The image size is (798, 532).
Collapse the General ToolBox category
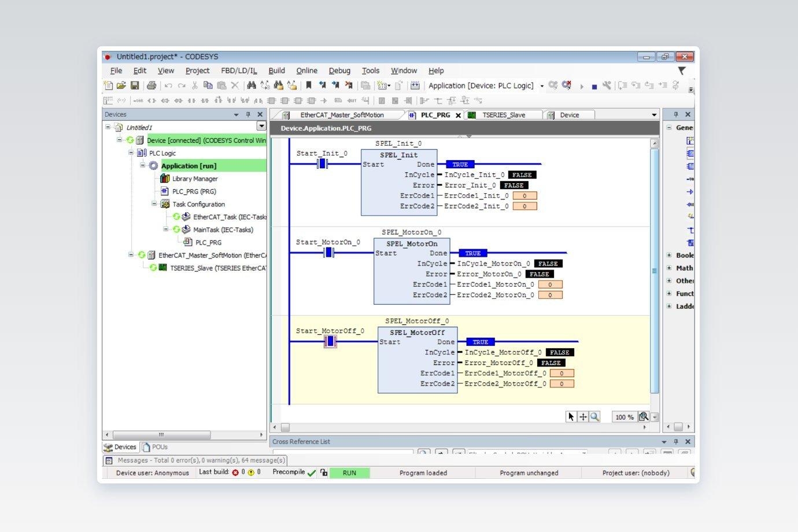(669, 127)
